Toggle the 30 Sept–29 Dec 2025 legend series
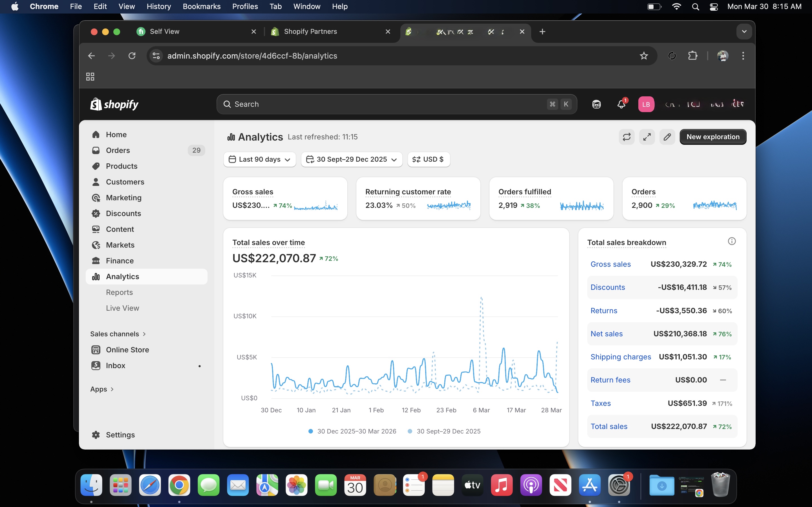812x507 pixels. coord(444,431)
